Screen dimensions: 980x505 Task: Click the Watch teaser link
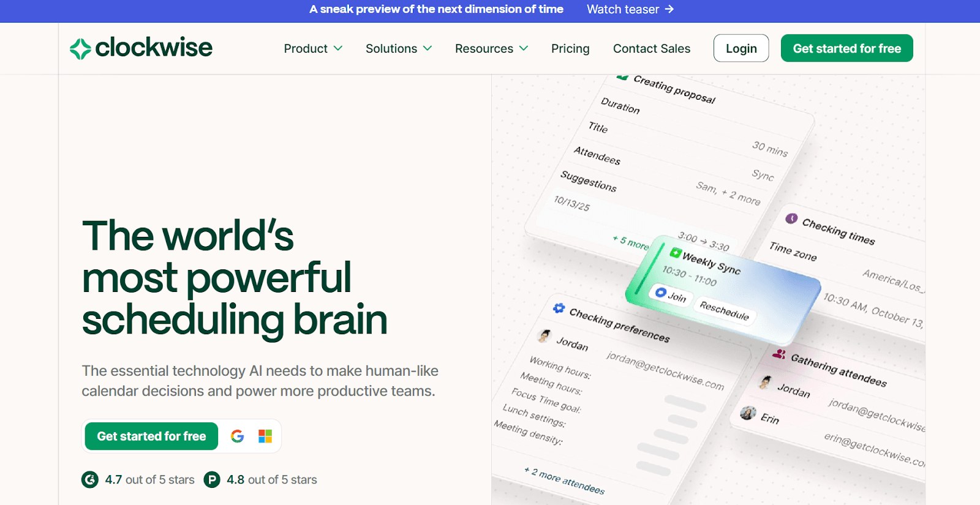tap(630, 9)
